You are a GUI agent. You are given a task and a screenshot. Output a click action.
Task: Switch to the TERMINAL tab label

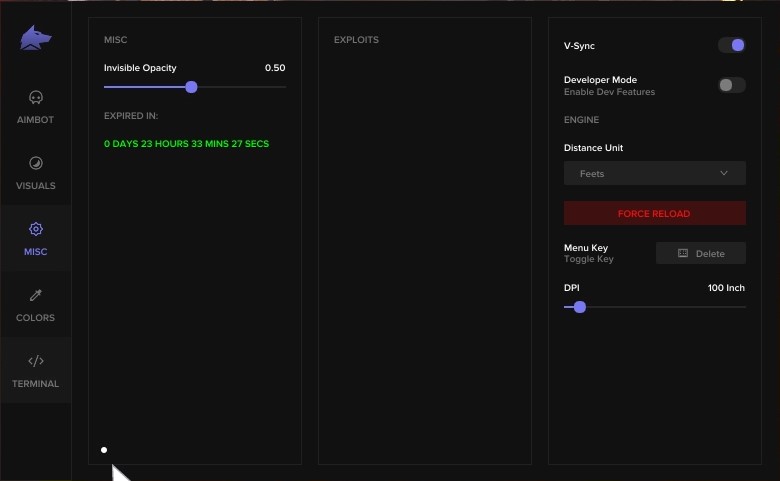36,384
